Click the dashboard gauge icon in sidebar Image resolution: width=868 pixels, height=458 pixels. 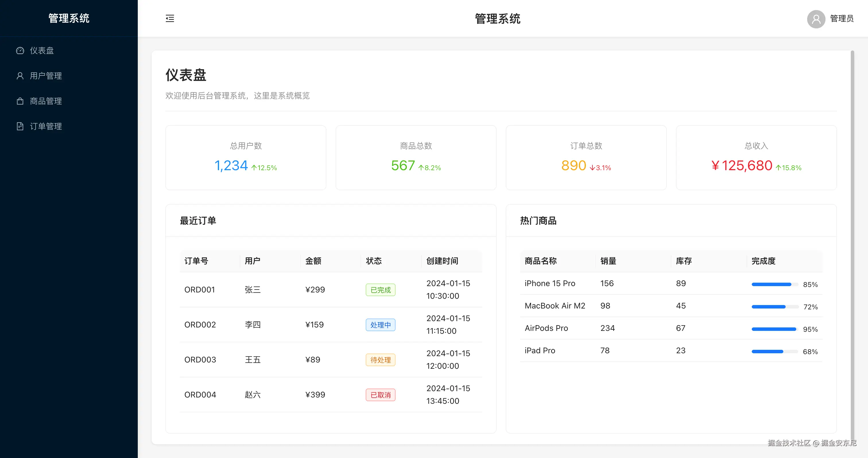[x=20, y=51]
